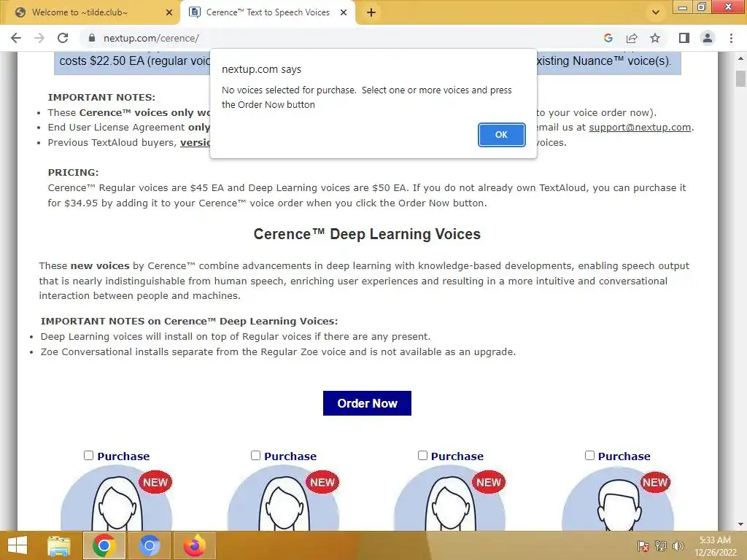Click the first female voice avatar
This screenshot has width=747, height=560.
click(x=116, y=499)
